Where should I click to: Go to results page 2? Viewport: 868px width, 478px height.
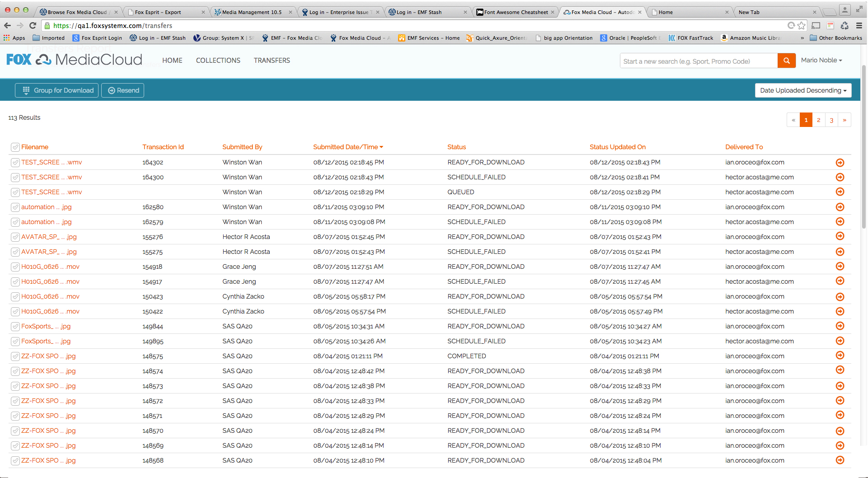pyautogui.click(x=818, y=120)
